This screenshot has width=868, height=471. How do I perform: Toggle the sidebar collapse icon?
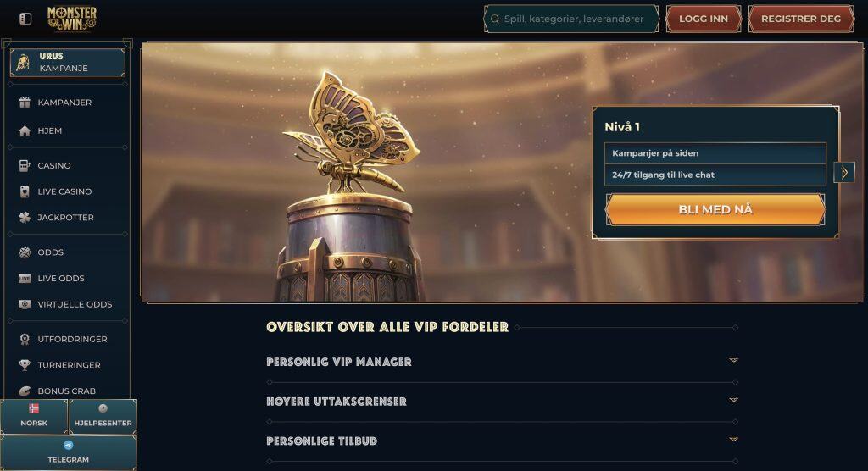point(25,19)
